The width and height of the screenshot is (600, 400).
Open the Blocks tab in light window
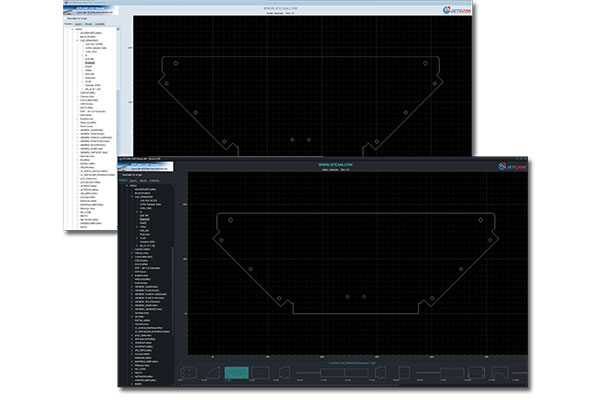pos(88,24)
